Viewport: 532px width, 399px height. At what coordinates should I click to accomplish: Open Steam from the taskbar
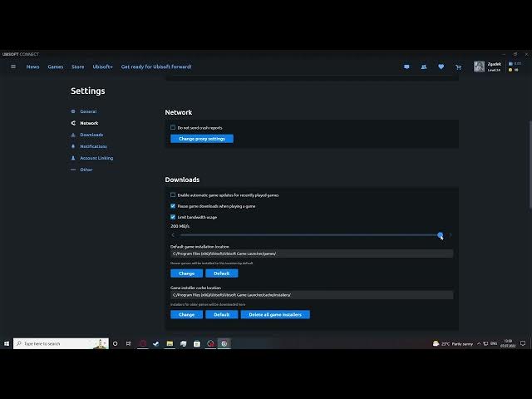(155, 343)
